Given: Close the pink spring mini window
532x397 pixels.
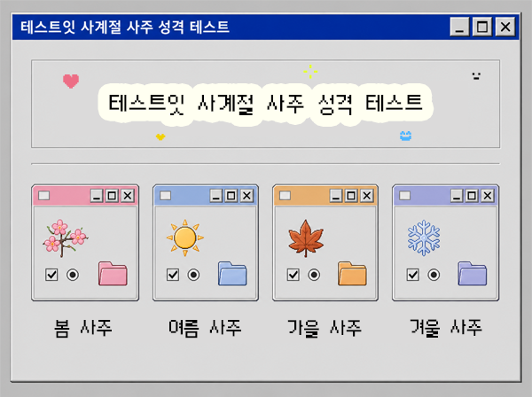Looking at the screenshot, I should click(128, 196).
